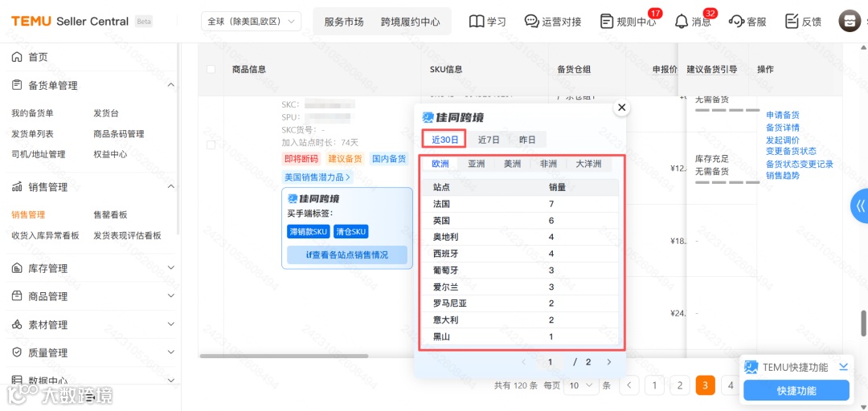Open the user avatar menu

click(850, 22)
